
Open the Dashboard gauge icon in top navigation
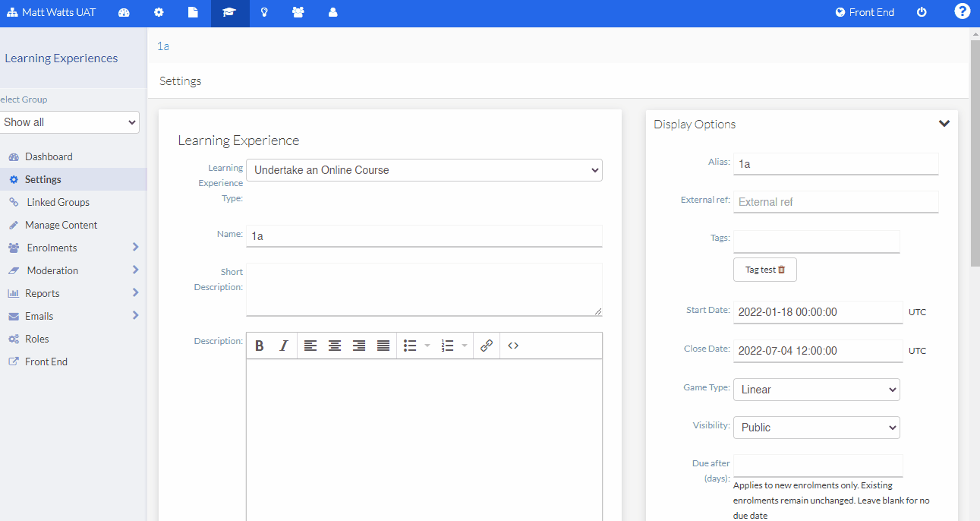[124, 12]
